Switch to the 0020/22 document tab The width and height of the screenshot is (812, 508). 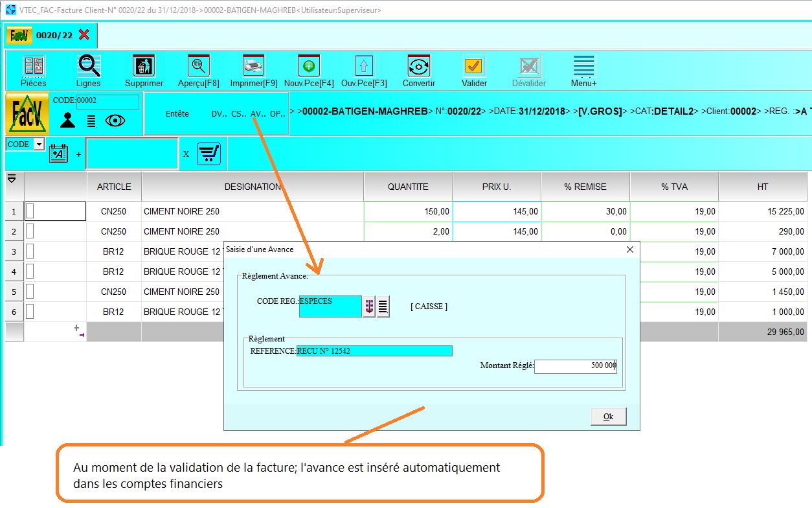[x=52, y=35]
